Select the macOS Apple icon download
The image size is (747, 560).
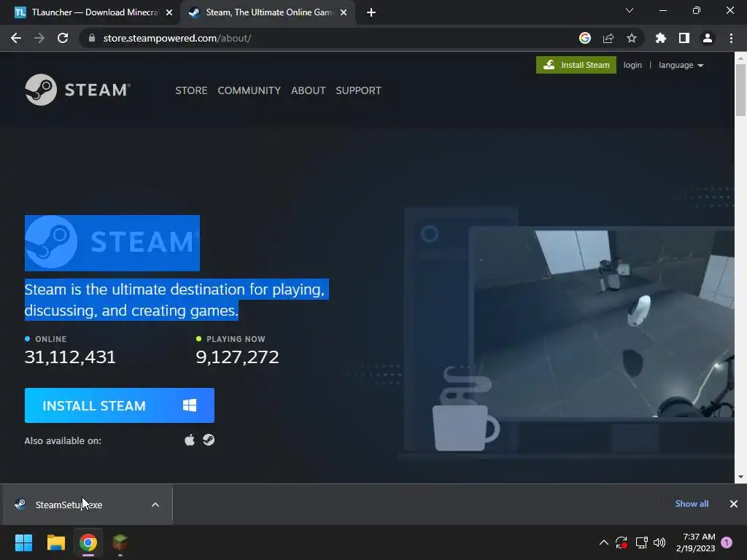tap(190, 440)
